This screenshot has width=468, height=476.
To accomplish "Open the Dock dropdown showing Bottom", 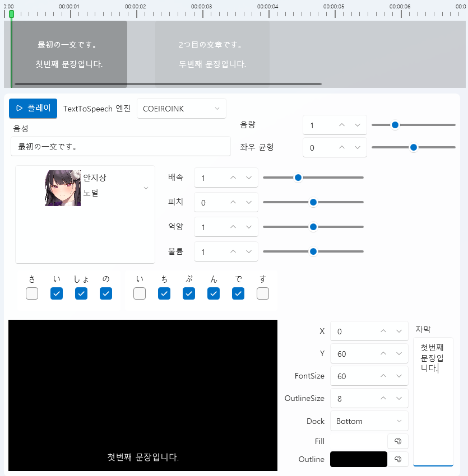I will tap(369, 421).
